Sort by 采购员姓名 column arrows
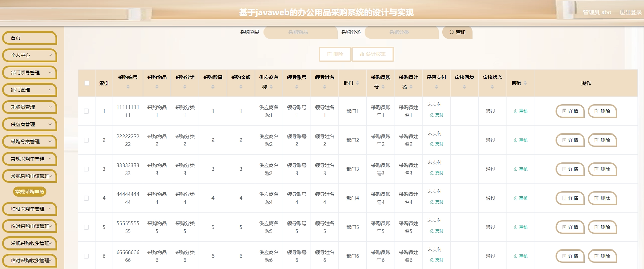Screen dimensions: 644x269 [411, 87]
